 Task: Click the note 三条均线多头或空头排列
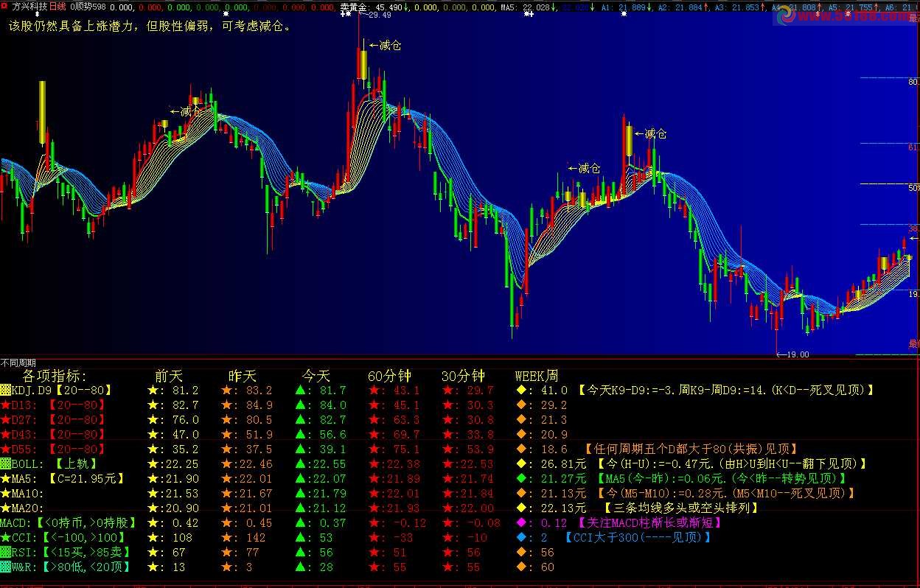(682, 508)
